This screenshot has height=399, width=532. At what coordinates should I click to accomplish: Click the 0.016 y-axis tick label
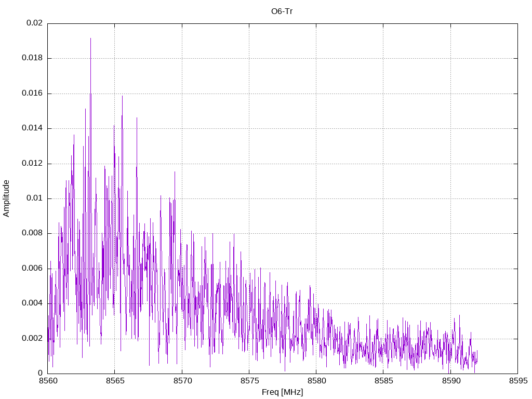click(32, 94)
